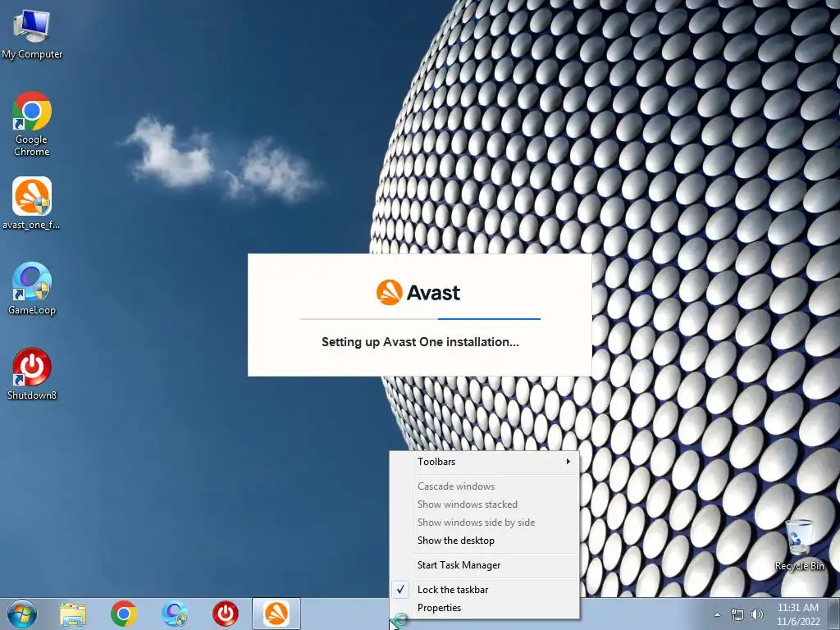Click the speaker volume tray icon
The width and height of the screenshot is (840, 630).
click(x=757, y=614)
